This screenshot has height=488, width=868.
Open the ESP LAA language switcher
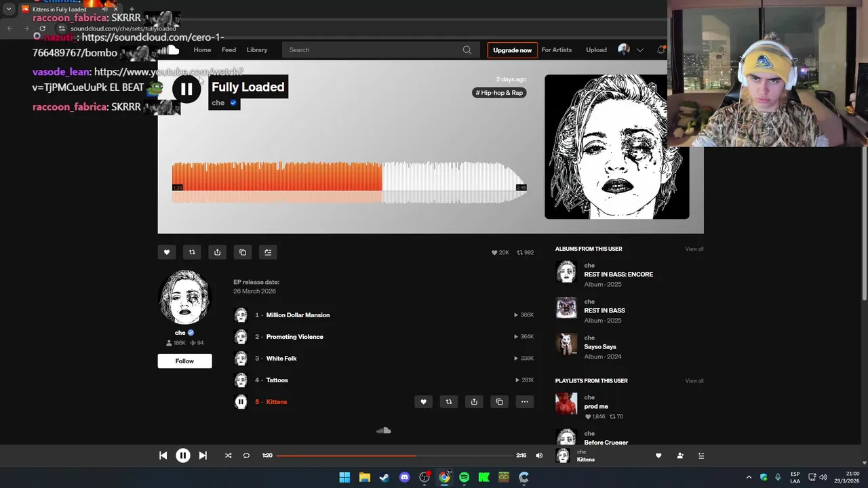pyautogui.click(x=795, y=477)
